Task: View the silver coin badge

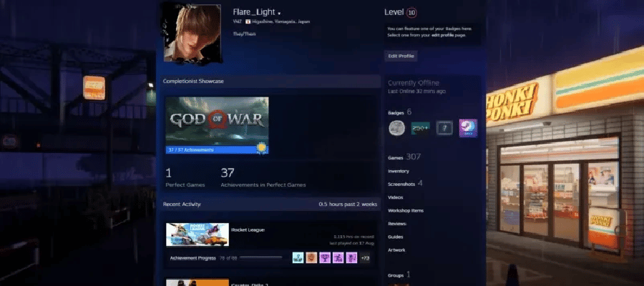Action: tap(396, 129)
